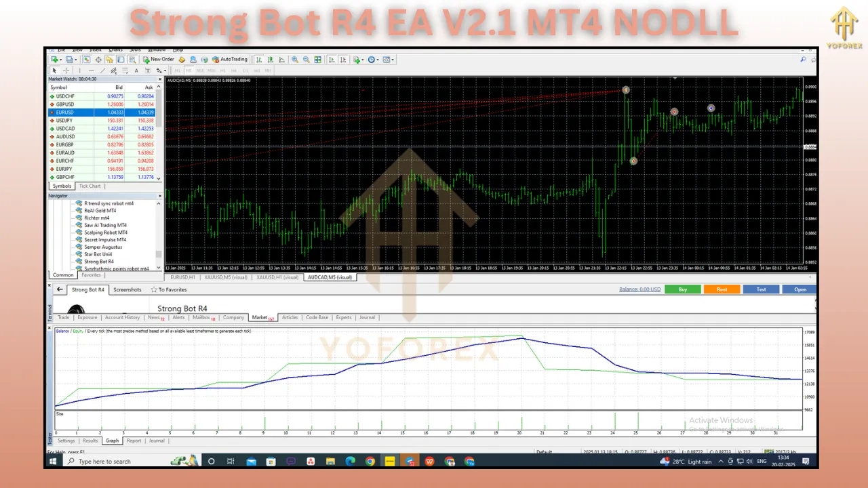The image size is (868, 488).
Task: Open the Data Window crosshair icon
Action: 98,60
